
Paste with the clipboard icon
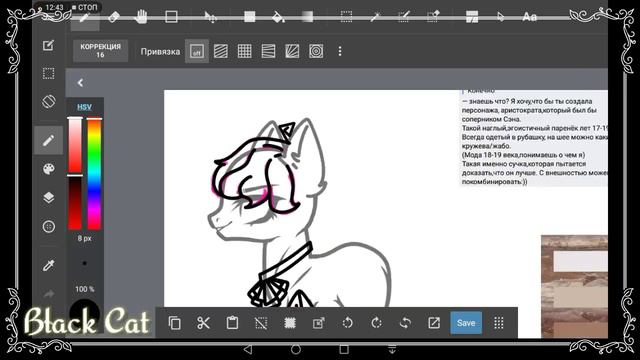tap(232, 323)
